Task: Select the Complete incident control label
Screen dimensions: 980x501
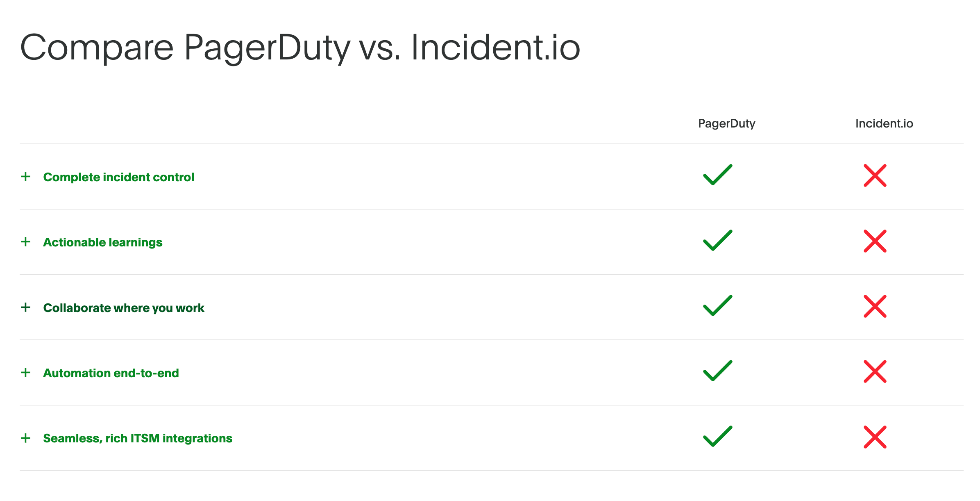Action: tap(118, 177)
